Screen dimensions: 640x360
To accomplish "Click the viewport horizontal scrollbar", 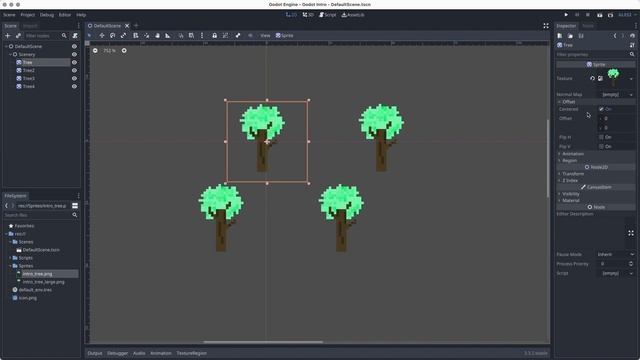I will 263,342.
